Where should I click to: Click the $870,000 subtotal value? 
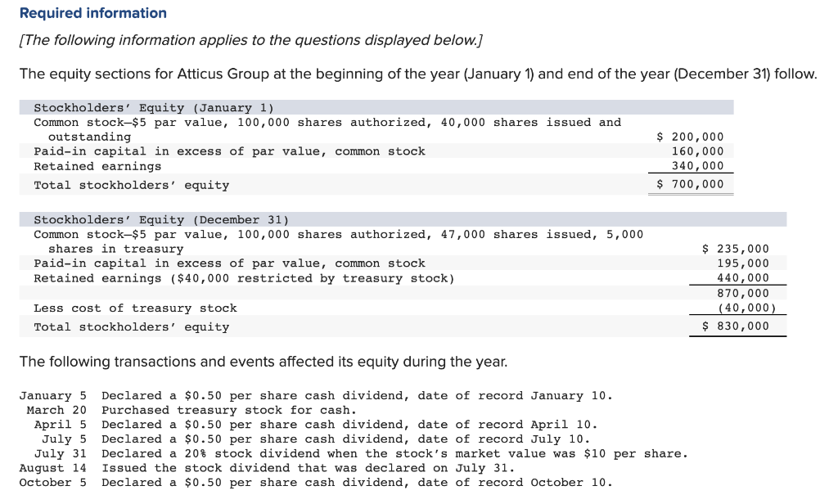coord(743,293)
